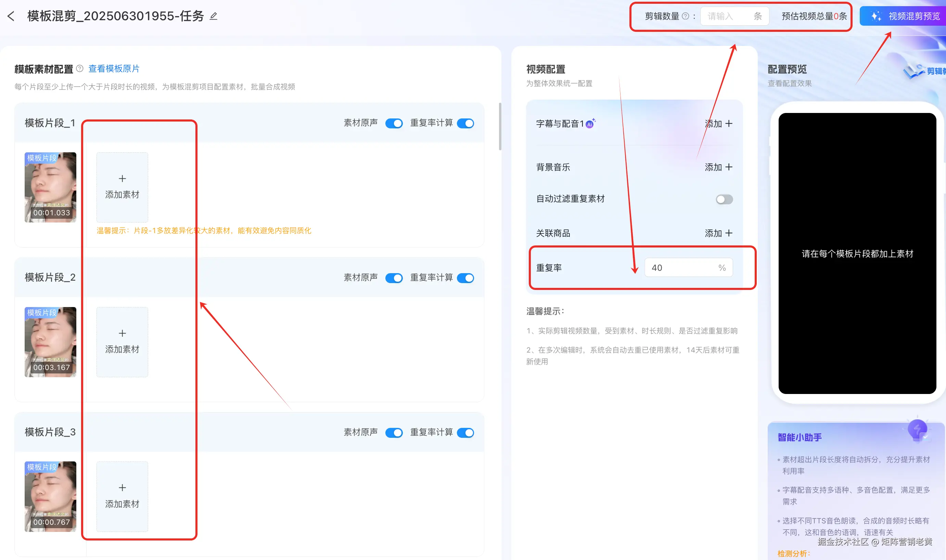Screen dimensions: 946x560
Task: Click 添加 for 字幕与配音1
Action: (x=718, y=124)
